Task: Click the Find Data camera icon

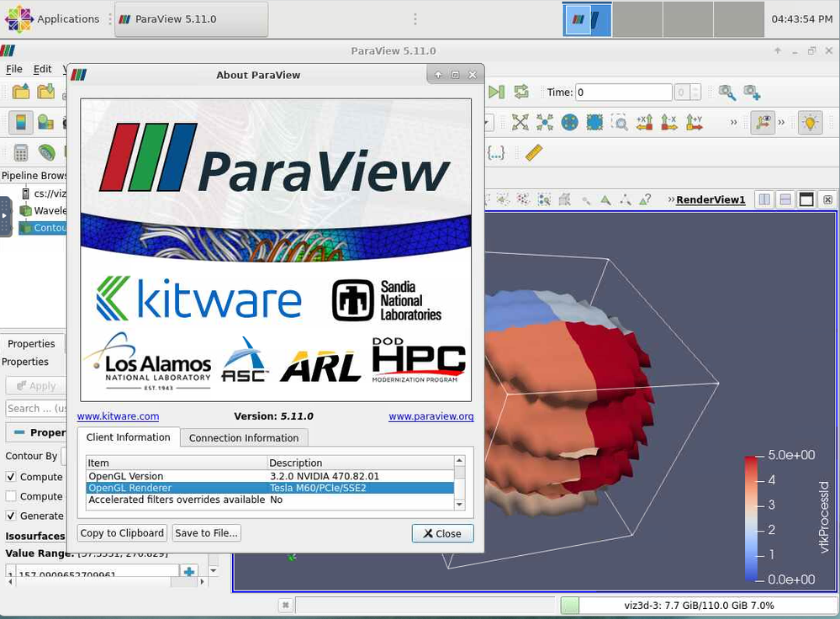Action: [x=727, y=93]
